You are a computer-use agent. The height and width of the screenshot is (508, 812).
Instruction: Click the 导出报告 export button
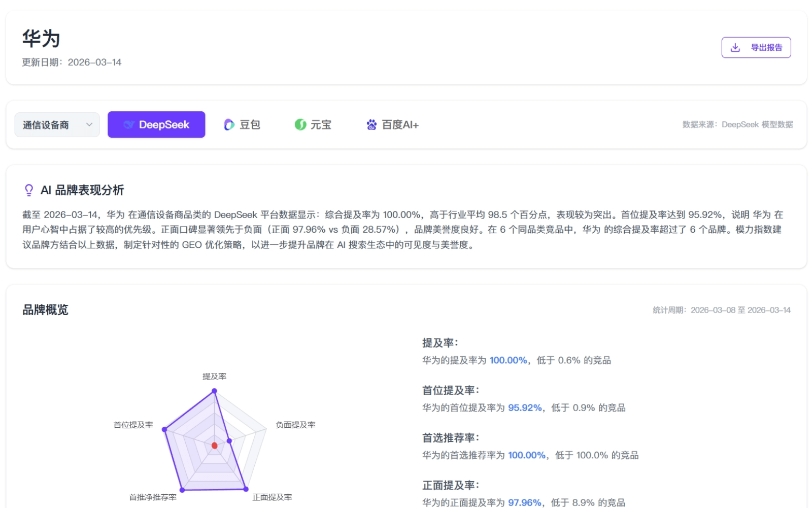(x=756, y=47)
